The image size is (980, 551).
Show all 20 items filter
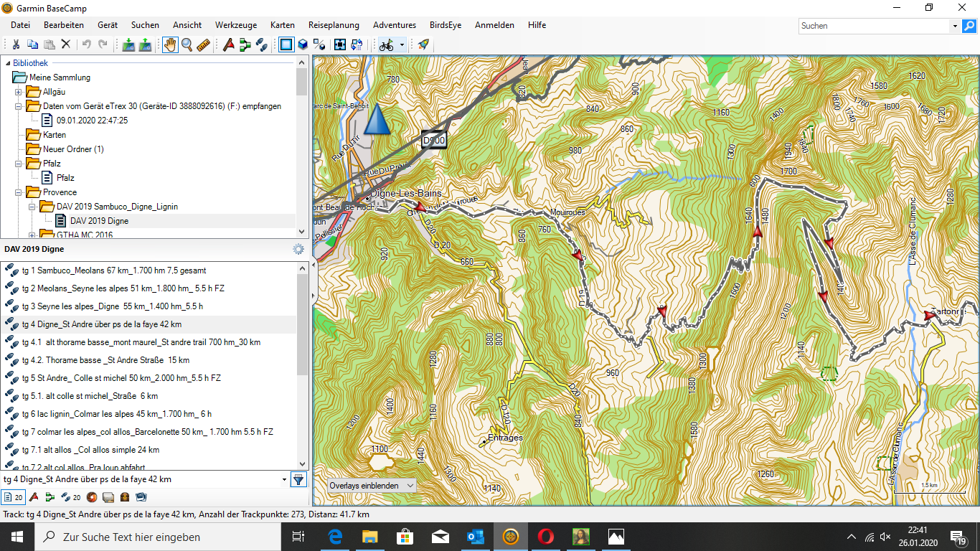(x=13, y=496)
